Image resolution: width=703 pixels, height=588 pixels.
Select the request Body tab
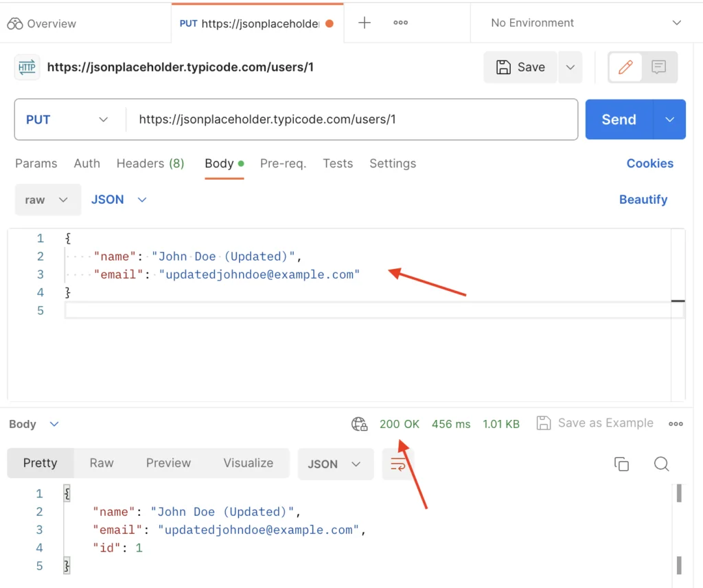click(x=224, y=163)
